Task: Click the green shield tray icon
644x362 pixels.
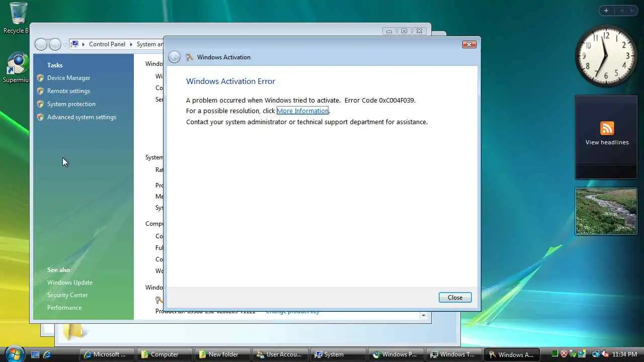Action: pyautogui.click(x=573, y=354)
